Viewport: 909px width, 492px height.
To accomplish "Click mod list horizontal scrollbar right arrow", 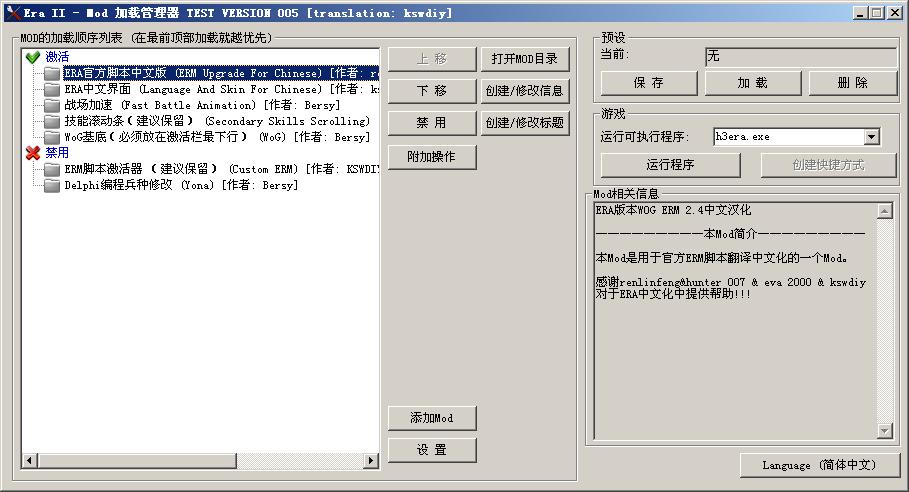I will click(371, 461).
